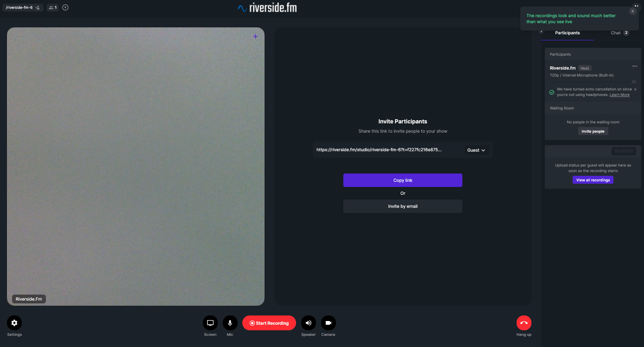The width and height of the screenshot is (644, 347).
Task: Click the Chat unread count badge
Action: click(x=626, y=33)
